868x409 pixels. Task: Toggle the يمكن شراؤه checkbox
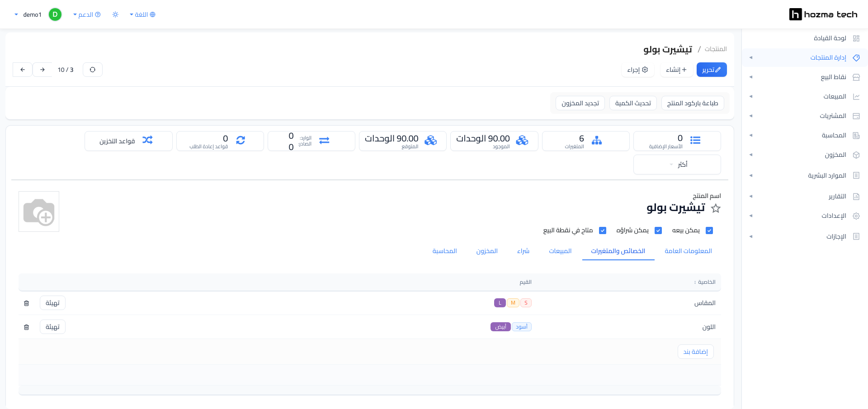coord(658,230)
